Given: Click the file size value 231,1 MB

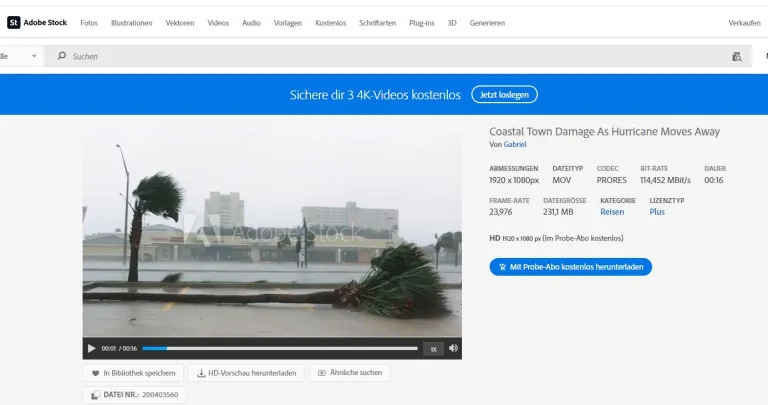Looking at the screenshot, I should click(558, 212).
